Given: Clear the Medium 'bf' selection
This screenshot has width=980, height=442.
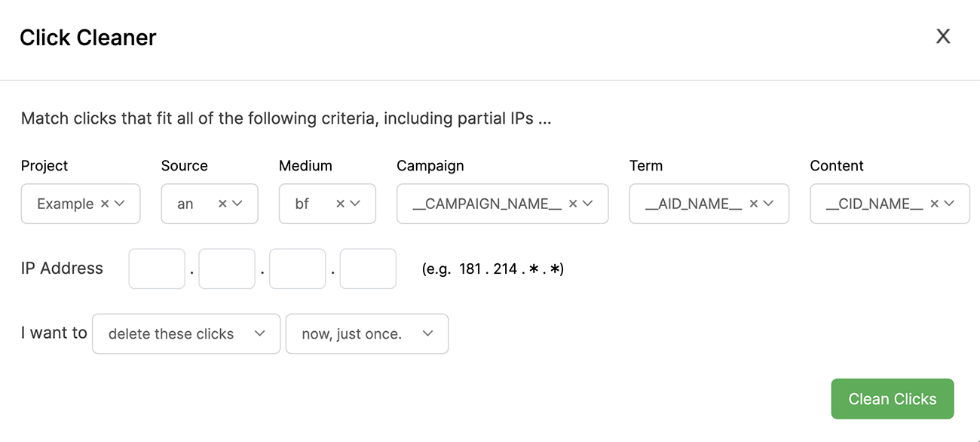Looking at the screenshot, I should (x=340, y=204).
